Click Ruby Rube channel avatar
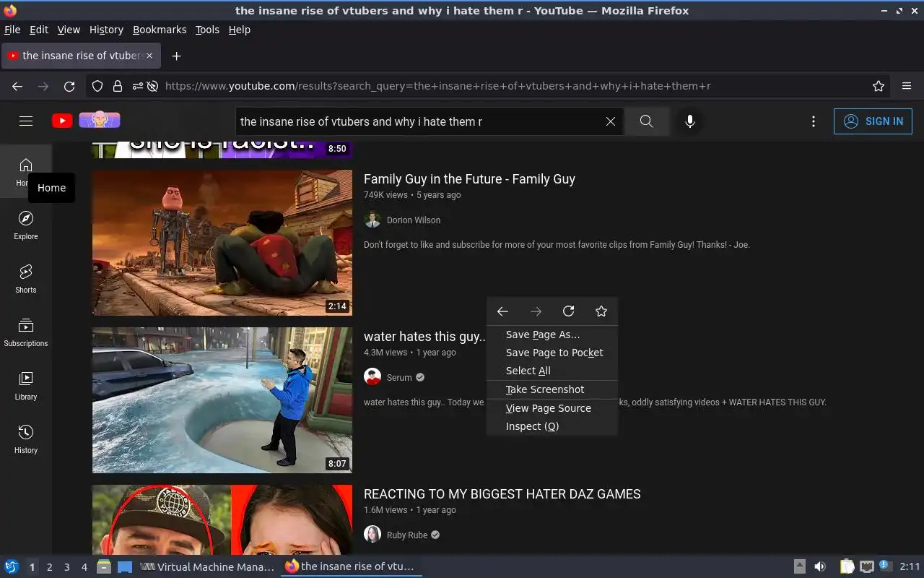Image resolution: width=924 pixels, height=578 pixels. click(x=372, y=535)
